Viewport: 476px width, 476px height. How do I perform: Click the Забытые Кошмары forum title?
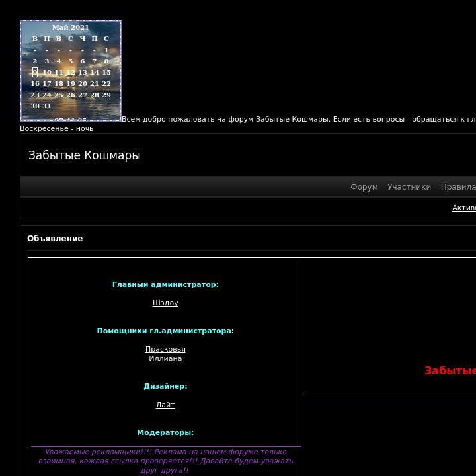coord(85,155)
